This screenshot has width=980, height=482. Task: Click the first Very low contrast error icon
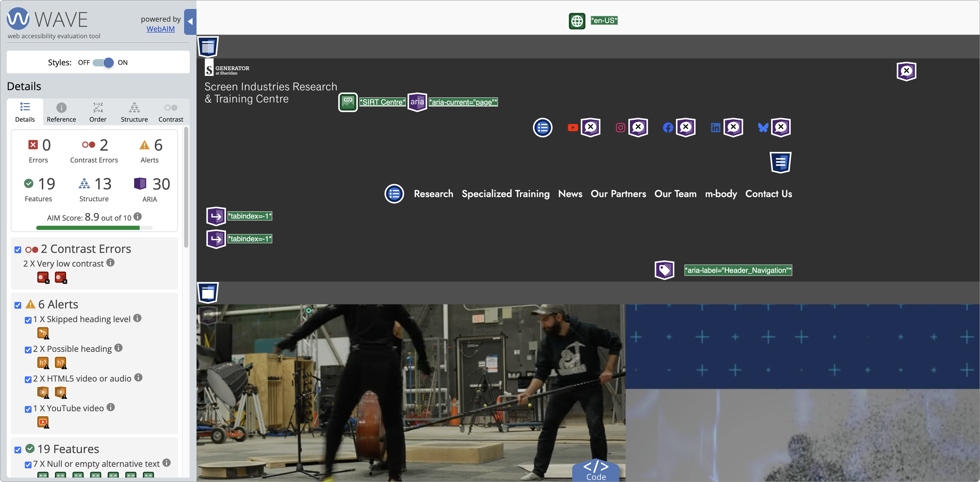click(x=43, y=277)
